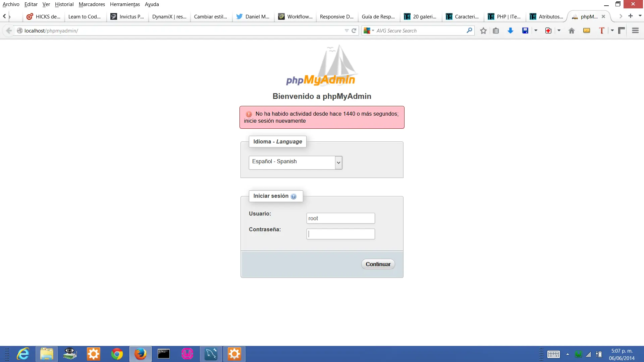Open the save button dropdown arrow
Screen dimensions: 644x362
click(535, 31)
